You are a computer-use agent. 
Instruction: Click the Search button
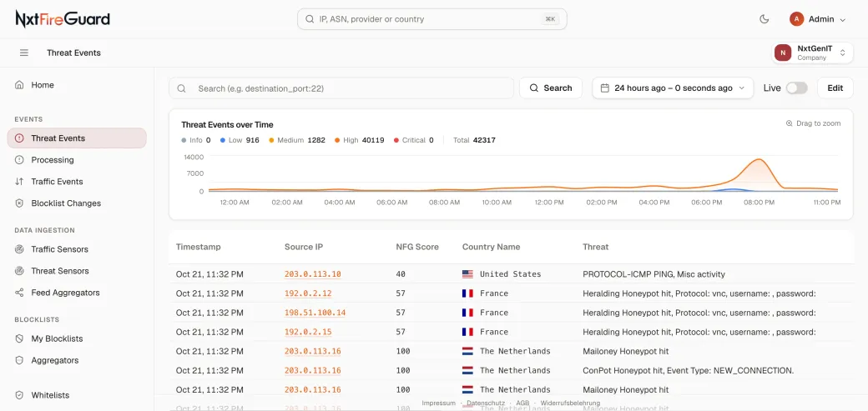click(550, 88)
